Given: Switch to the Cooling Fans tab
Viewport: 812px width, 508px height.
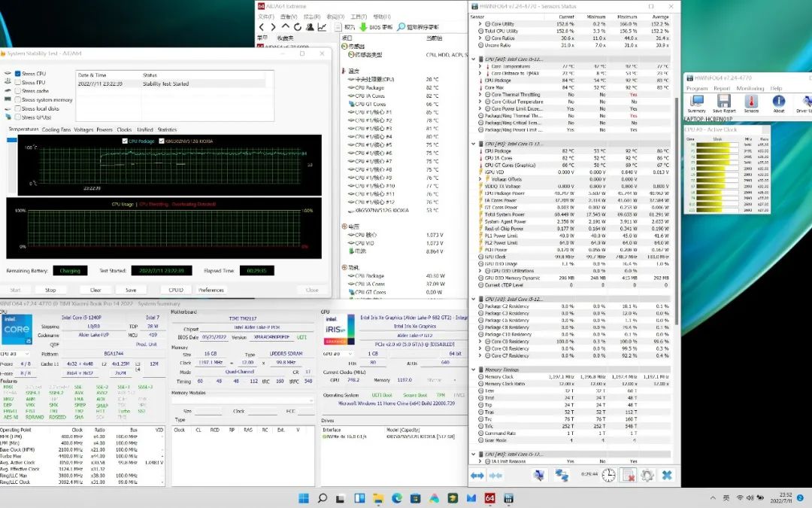Looking at the screenshot, I should click(56, 129).
